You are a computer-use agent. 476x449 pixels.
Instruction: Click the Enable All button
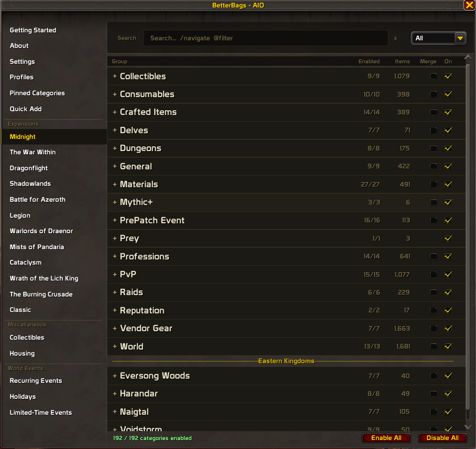tap(386, 438)
